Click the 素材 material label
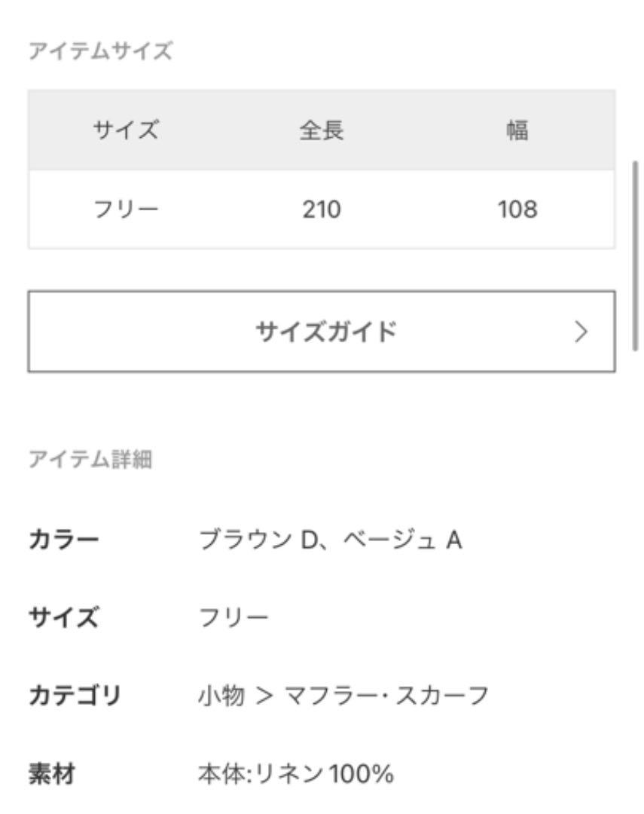The width and height of the screenshot is (644, 814). pos(52,773)
